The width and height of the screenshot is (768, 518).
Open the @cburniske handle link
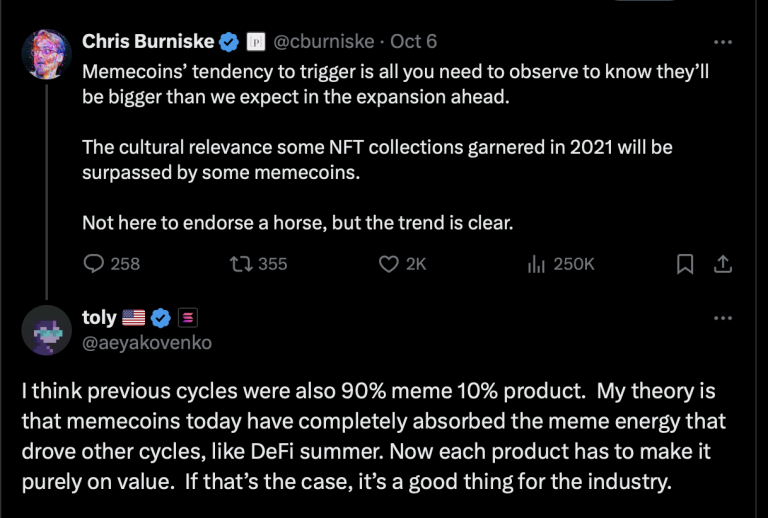322,42
